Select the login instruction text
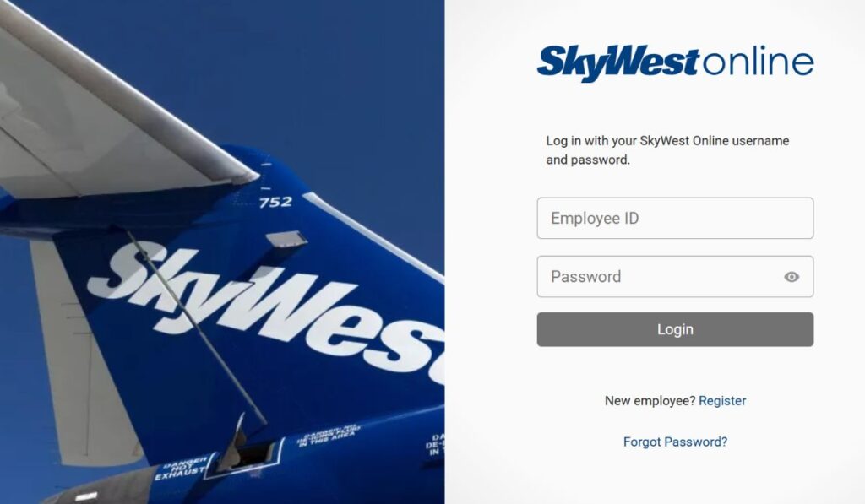The image size is (865, 504). 667,150
